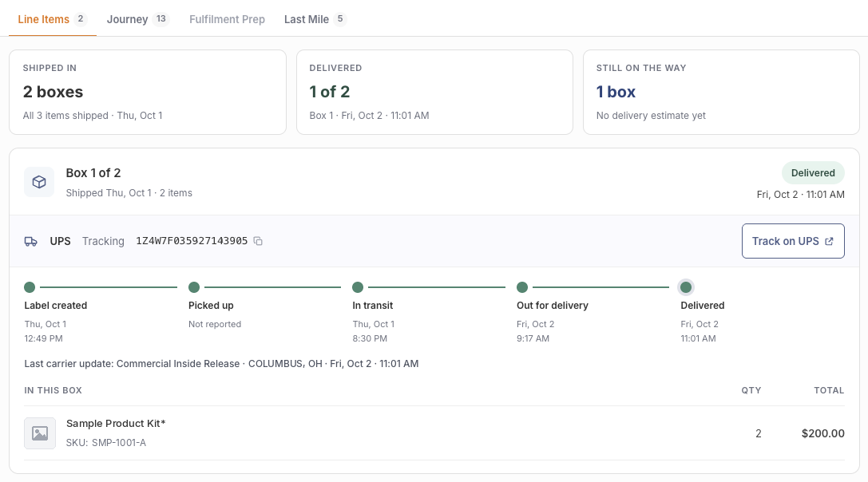Click the Sample Product Kit image placeholder

[40, 433]
